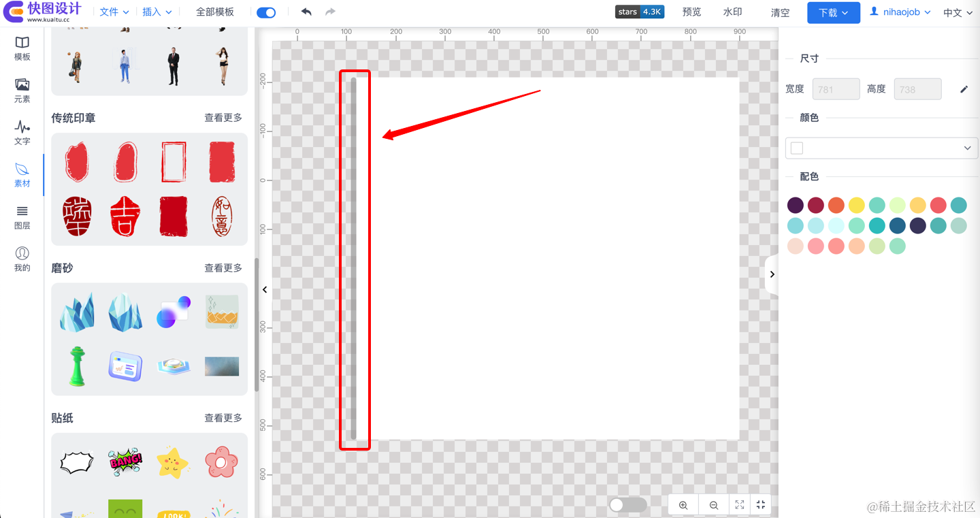Open the nihaojob user account menu

tap(900, 12)
